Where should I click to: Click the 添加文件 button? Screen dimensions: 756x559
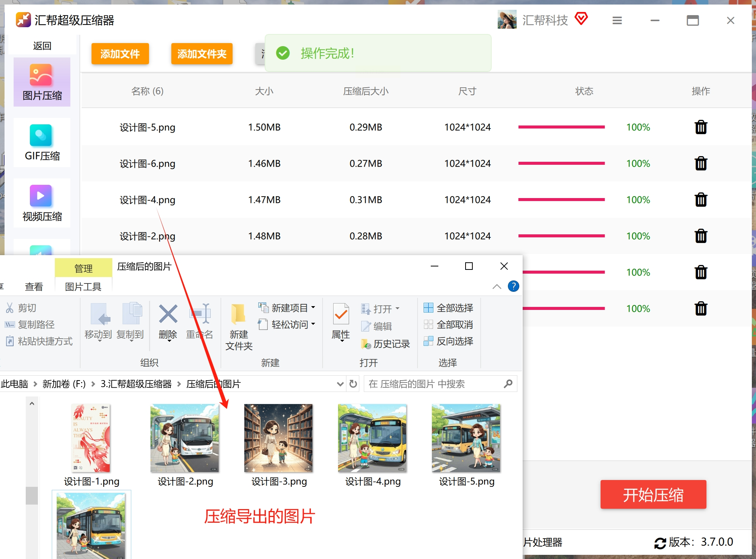120,54
